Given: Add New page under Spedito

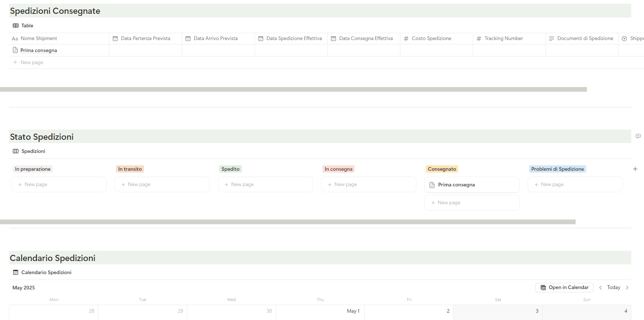Looking at the screenshot, I should [x=265, y=185].
